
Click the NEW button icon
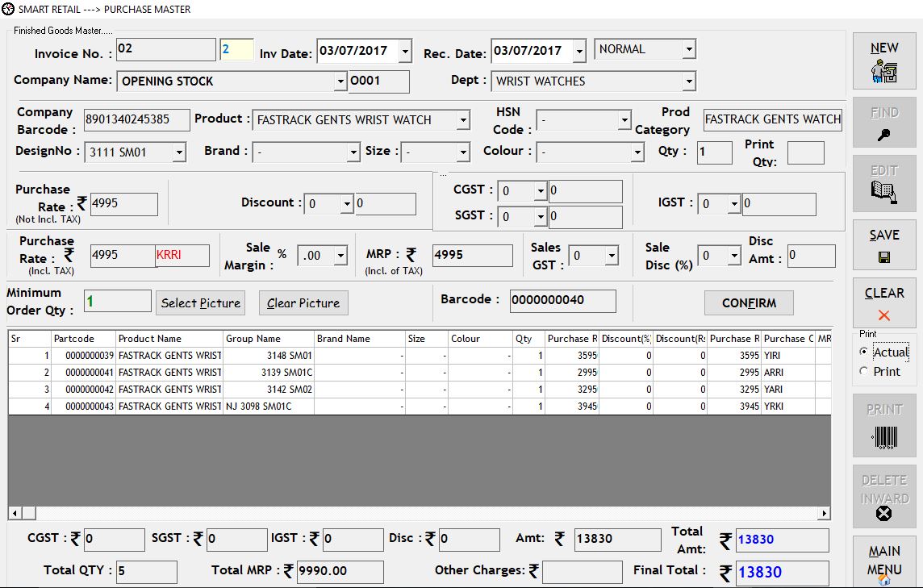coord(884,61)
